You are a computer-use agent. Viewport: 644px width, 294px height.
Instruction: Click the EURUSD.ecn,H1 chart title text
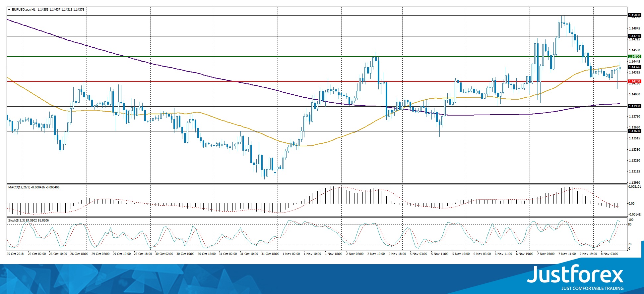click(x=24, y=10)
